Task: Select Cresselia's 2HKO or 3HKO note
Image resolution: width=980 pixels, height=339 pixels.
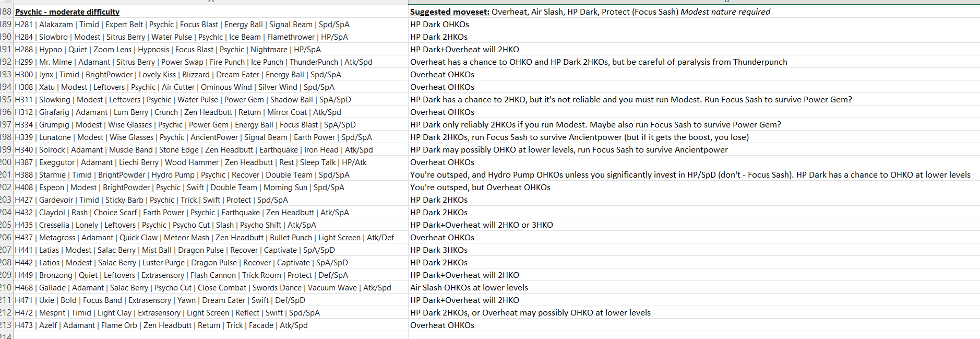Action: point(694,225)
